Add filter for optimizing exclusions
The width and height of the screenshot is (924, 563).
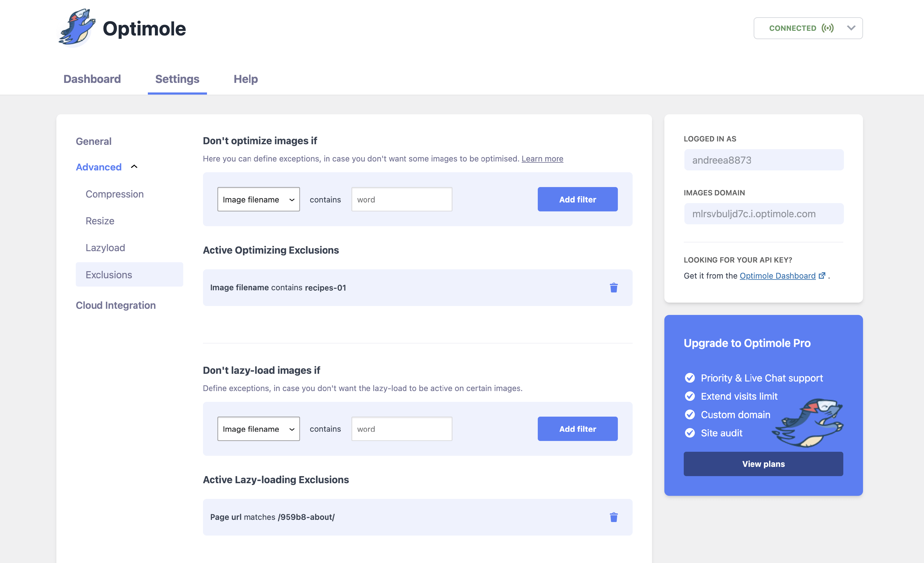577,200
